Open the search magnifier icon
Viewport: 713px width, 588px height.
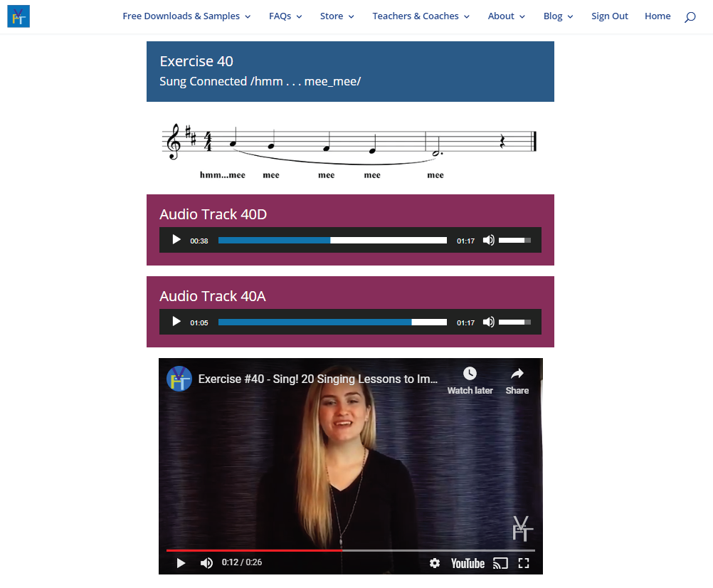[690, 17]
